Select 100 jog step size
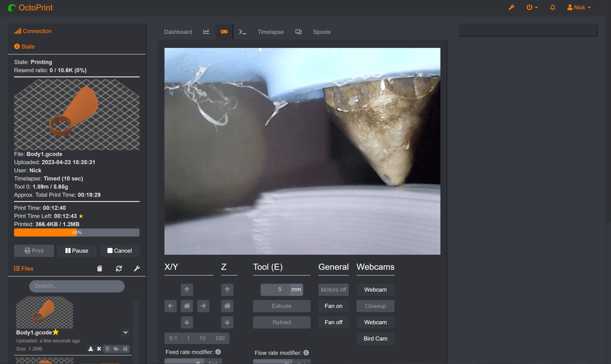The height and width of the screenshot is (364, 611). [220, 338]
